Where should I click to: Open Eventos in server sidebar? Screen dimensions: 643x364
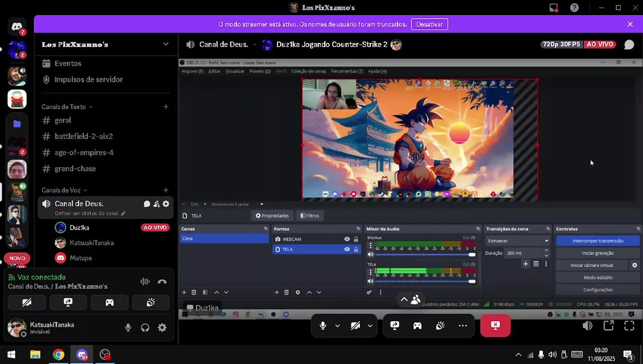[68, 63]
